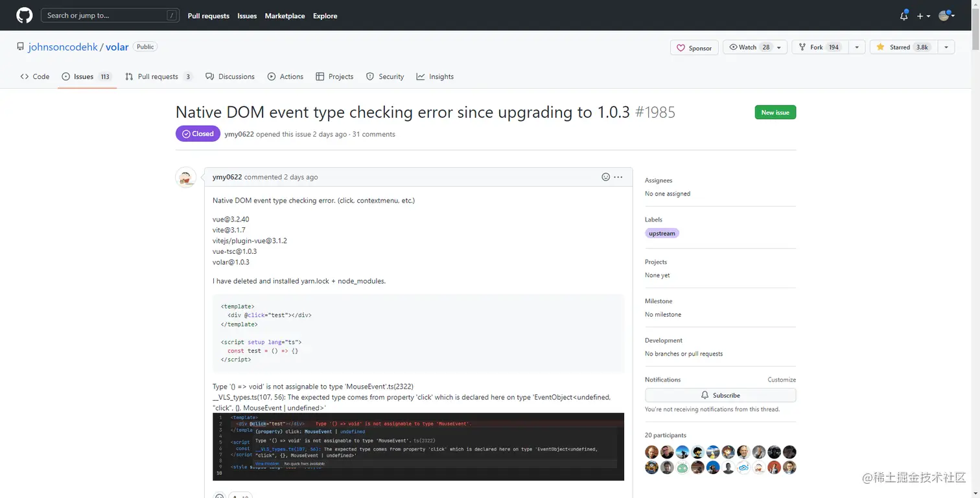Open ymy0622 author link under title

point(239,134)
